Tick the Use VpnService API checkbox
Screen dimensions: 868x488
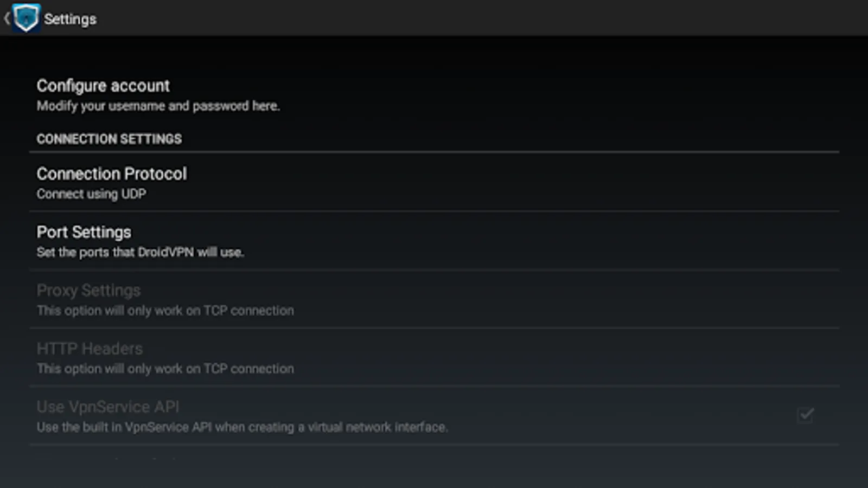coord(806,415)
